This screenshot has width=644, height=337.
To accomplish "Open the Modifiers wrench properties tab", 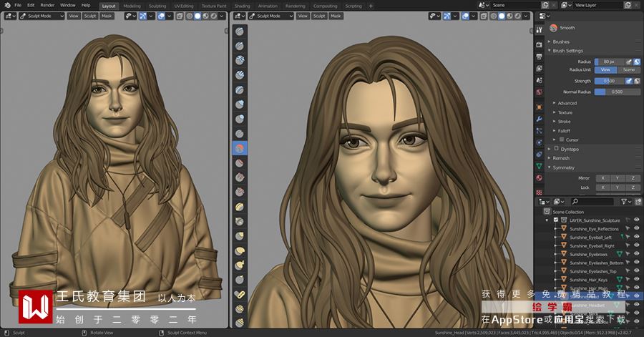I will click(540, 119).
